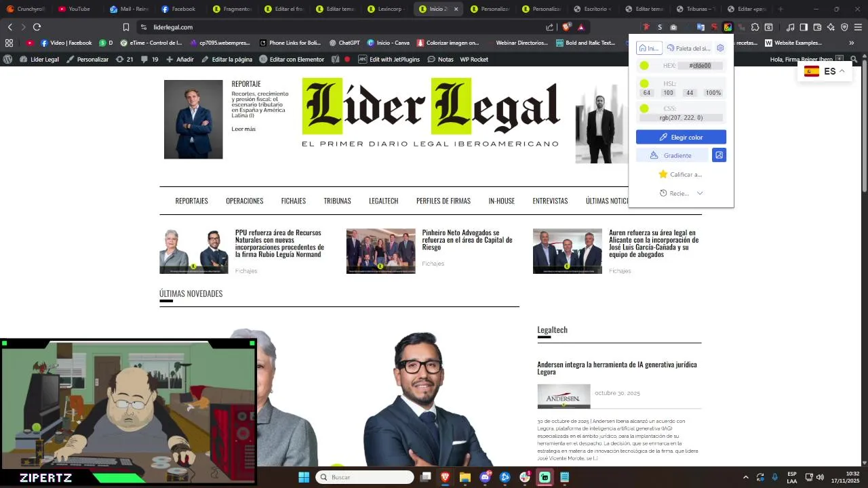Image resolution: width=868 pixels, height=488 pixels.
Task: Go back using the browser back arrow
Action: point(10,27)
